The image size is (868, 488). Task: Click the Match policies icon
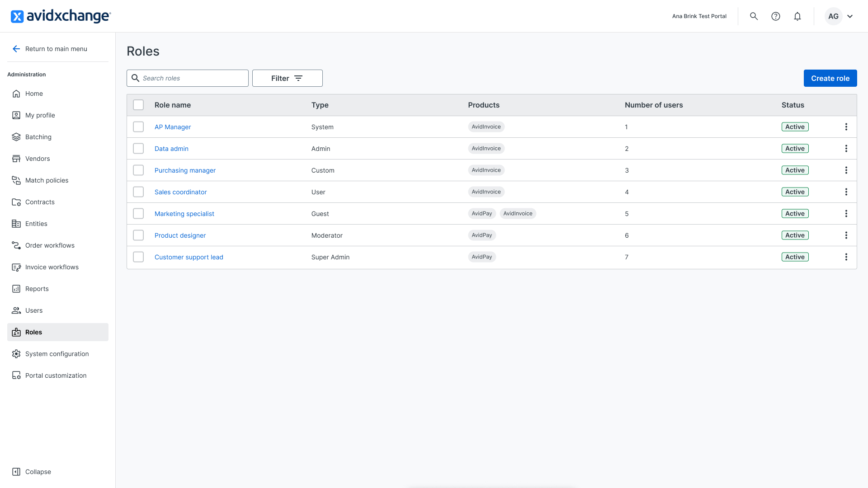coord(16,180)
